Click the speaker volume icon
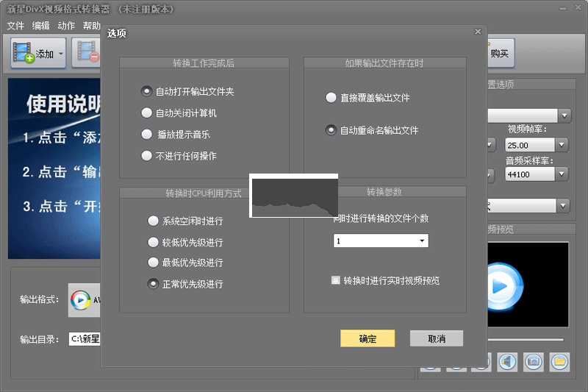This screenshot has width=588, height=392. [x=506, y=361]
